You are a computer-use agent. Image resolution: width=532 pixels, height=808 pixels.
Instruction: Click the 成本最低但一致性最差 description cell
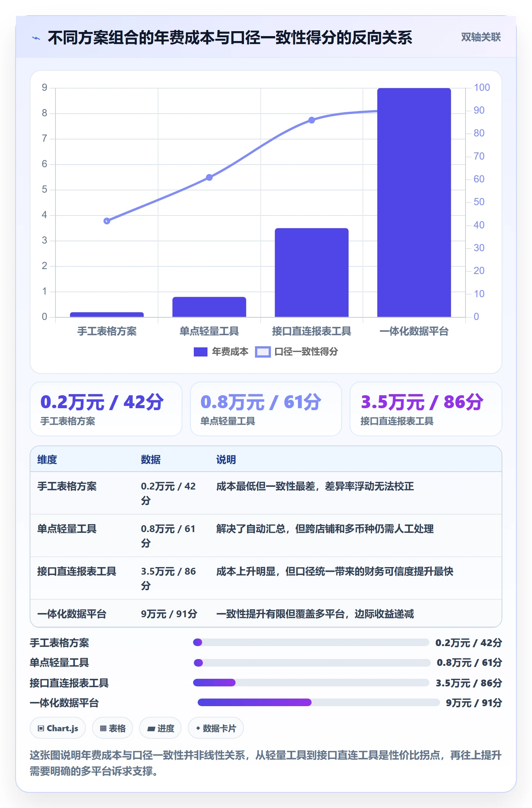tap(315, 486)
